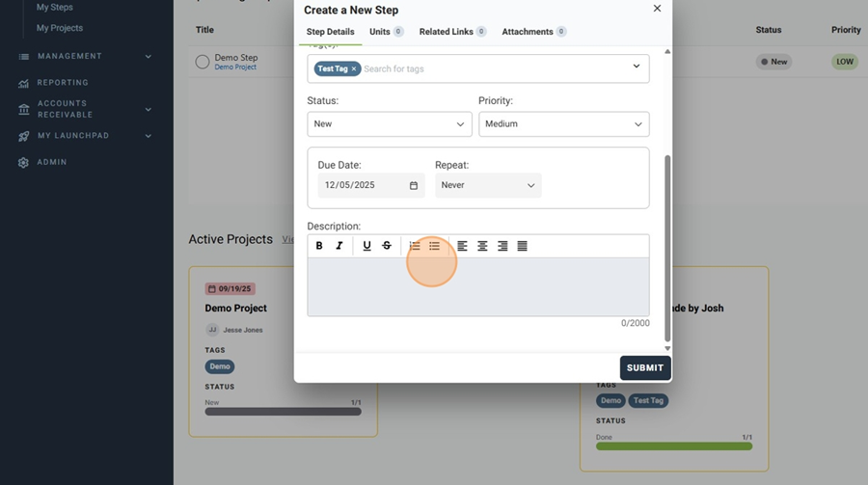
Task: Align description text left
Action: tap(462, 246)
